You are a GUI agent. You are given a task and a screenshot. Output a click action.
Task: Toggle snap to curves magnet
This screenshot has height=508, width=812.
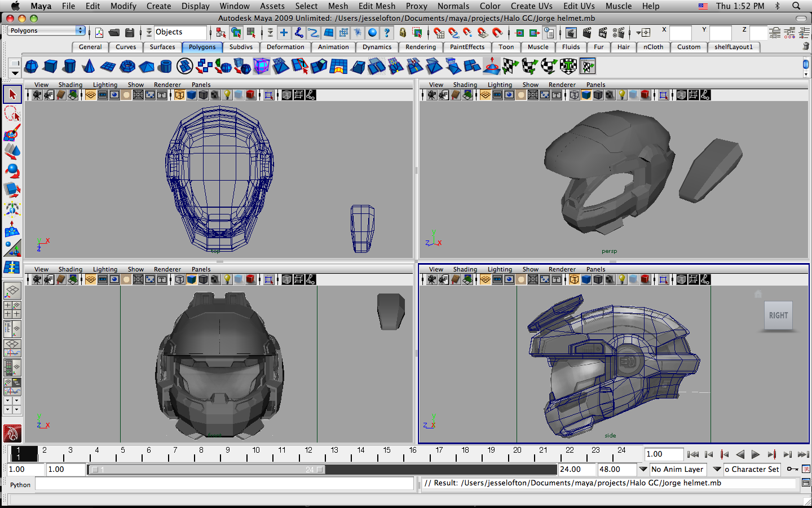tap(454, 33)
